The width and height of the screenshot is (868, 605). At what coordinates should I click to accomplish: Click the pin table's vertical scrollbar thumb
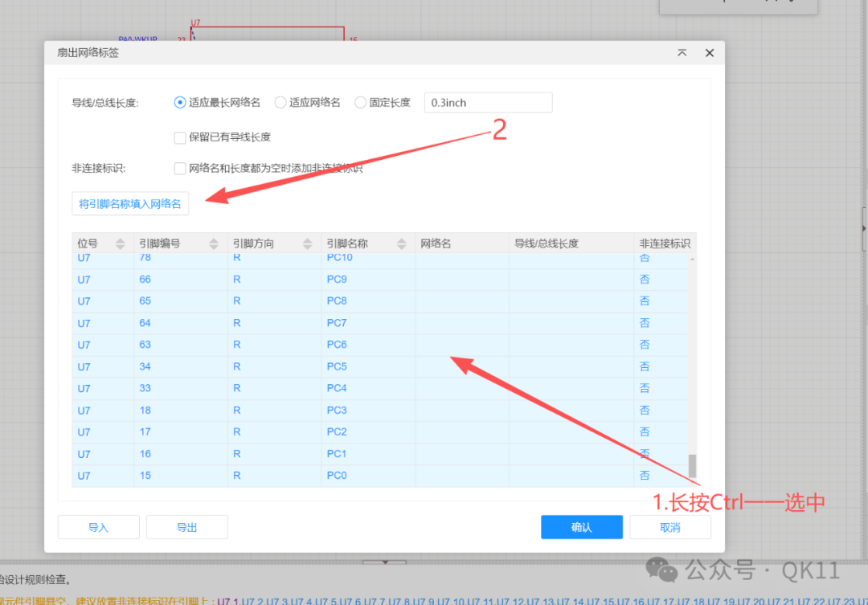point(692,465)
